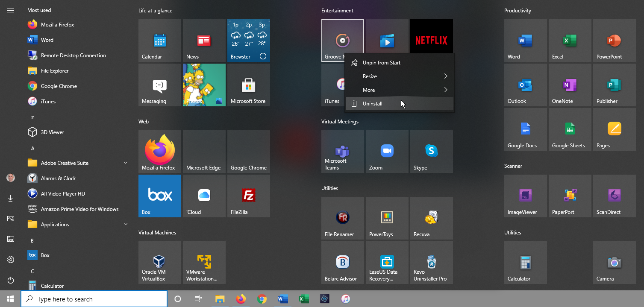Open All Video Player HD
The height and width of the screenshot is (307, 644).
[x=78, y=194]
